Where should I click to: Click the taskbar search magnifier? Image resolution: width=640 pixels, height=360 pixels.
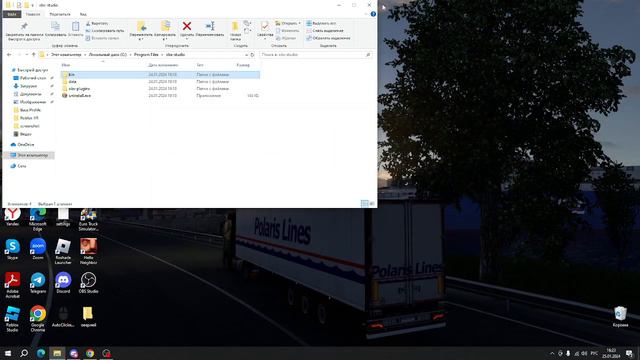pyautogui.click(x=24, y=353)
